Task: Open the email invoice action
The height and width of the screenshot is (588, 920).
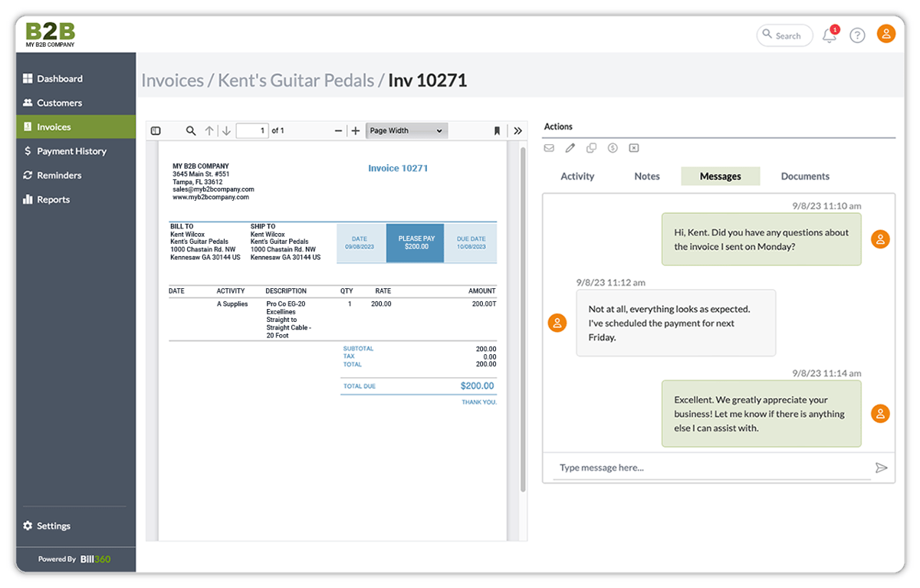Action: click(549, 147)
